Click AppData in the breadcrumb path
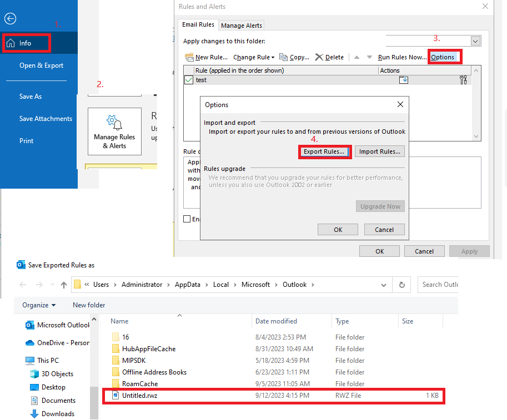This screenshot has width=507, height=420. click(188, 285)
